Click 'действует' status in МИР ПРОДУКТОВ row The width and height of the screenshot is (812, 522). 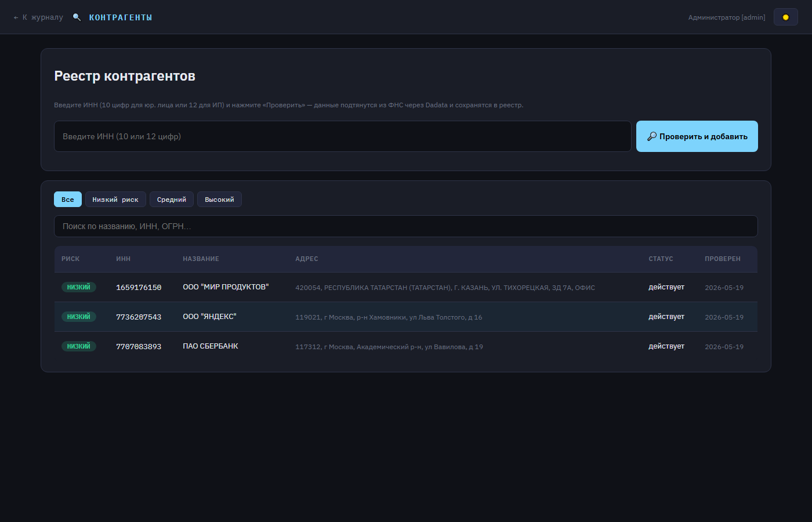(666, 287)
